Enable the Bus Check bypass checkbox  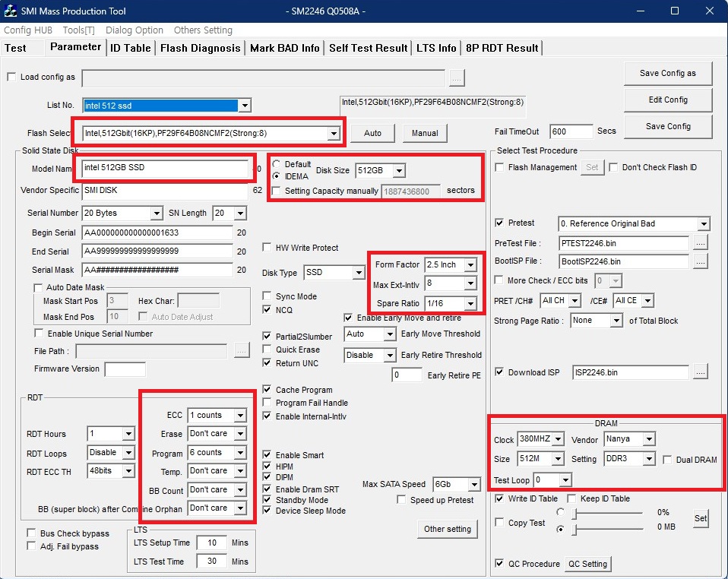(32, 533)
